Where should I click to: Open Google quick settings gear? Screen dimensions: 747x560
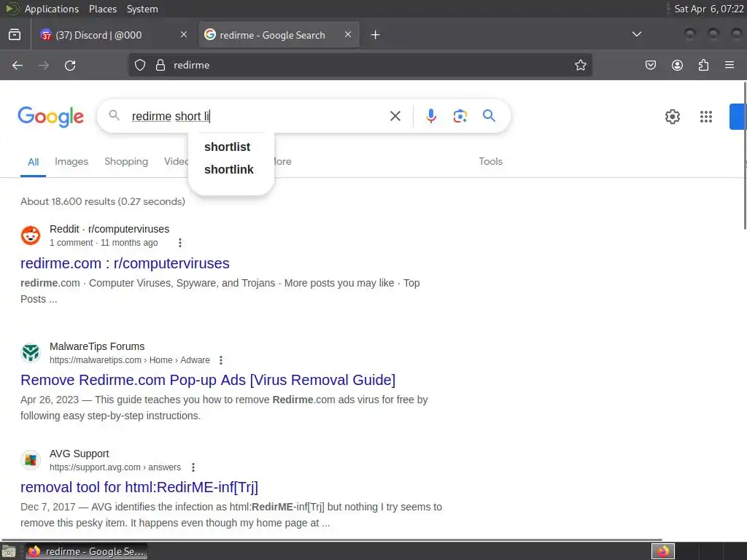(672, 117)
